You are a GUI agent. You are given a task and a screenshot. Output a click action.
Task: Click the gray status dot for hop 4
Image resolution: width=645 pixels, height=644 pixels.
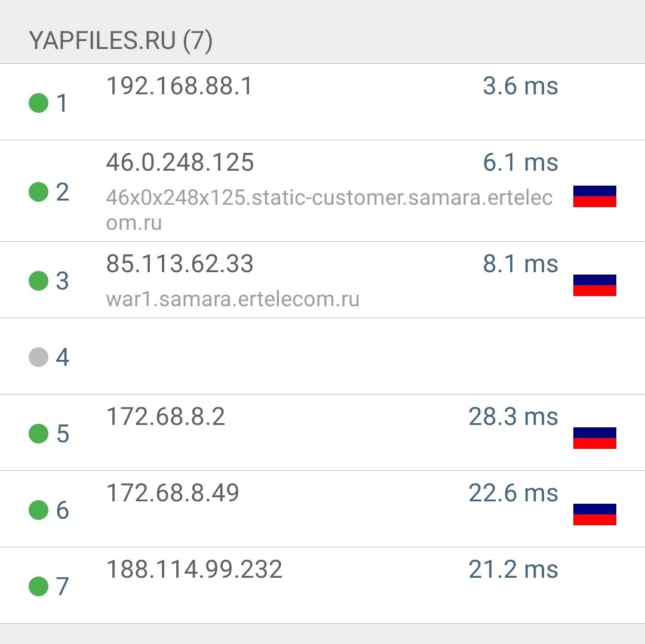click(39, 357)
